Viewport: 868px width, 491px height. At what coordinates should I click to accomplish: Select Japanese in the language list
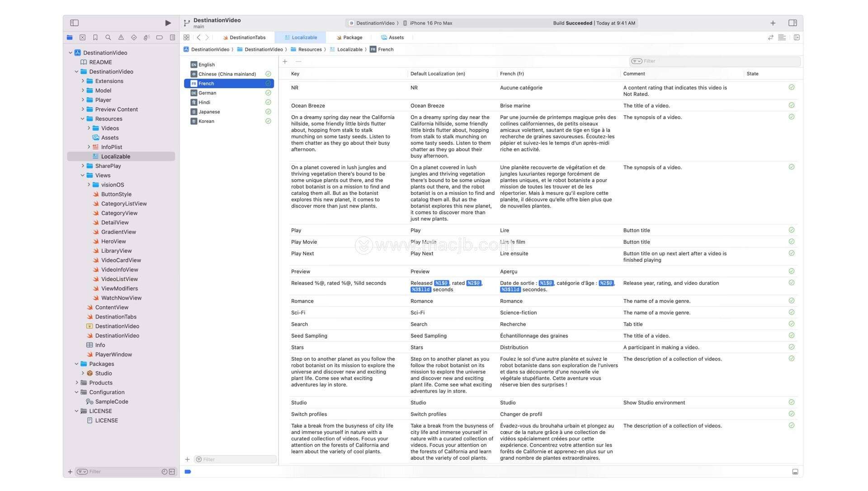click(209, 112)
